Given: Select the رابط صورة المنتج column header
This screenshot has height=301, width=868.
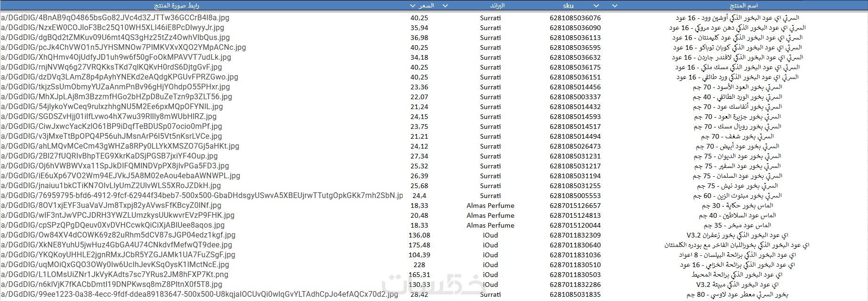Looking at the screenshot, I should (x=177, y=6).
